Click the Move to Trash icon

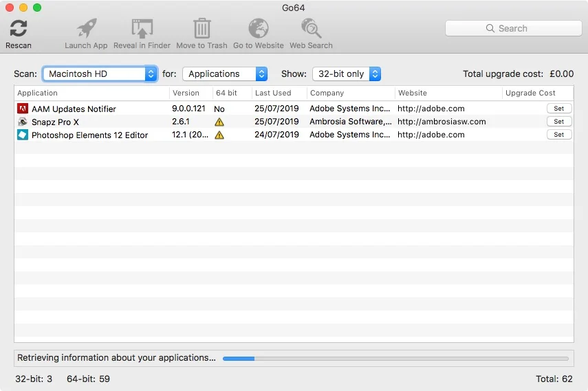[202, 28]
